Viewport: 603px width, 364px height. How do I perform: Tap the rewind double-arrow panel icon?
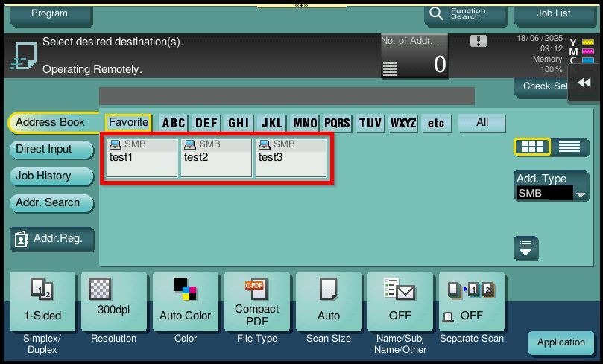[x=584, y=83]
